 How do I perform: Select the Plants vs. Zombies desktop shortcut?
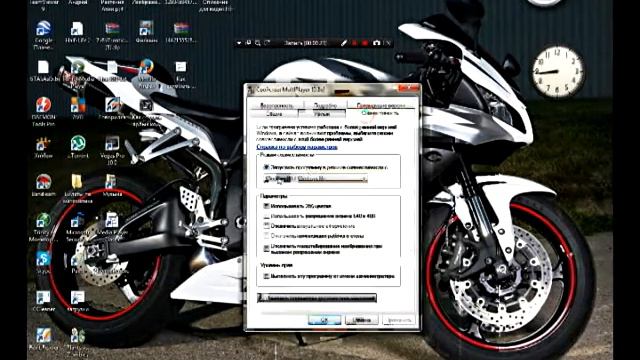pyautogui.click(x=78, y=341)
